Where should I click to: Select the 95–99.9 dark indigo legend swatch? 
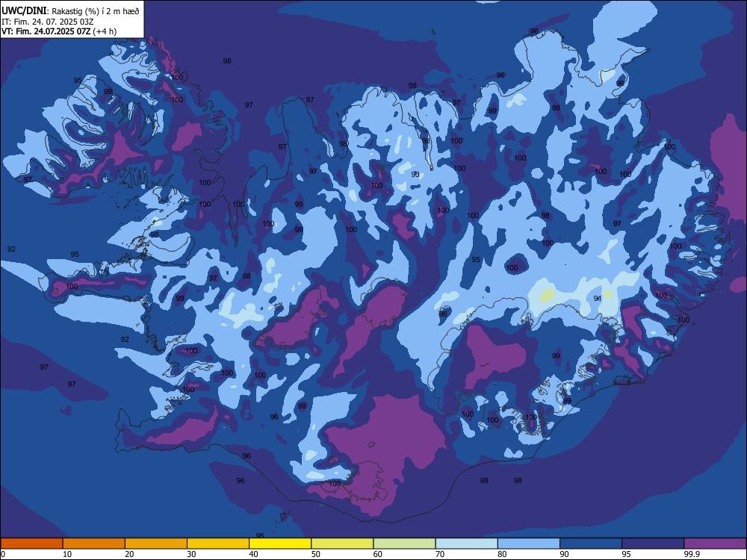[x=653, y=544]
